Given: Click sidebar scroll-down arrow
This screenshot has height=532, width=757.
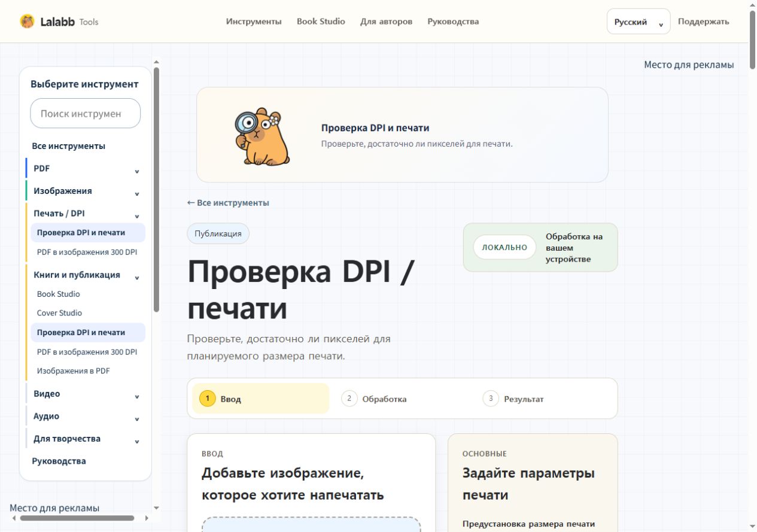Looking at the screenshot, I should [x=157, y=507].
